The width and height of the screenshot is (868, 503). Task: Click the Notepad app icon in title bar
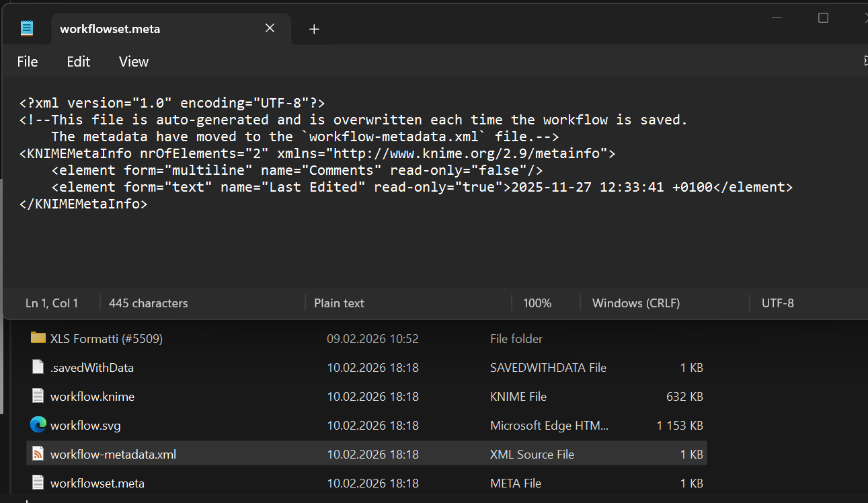point(27,28)
